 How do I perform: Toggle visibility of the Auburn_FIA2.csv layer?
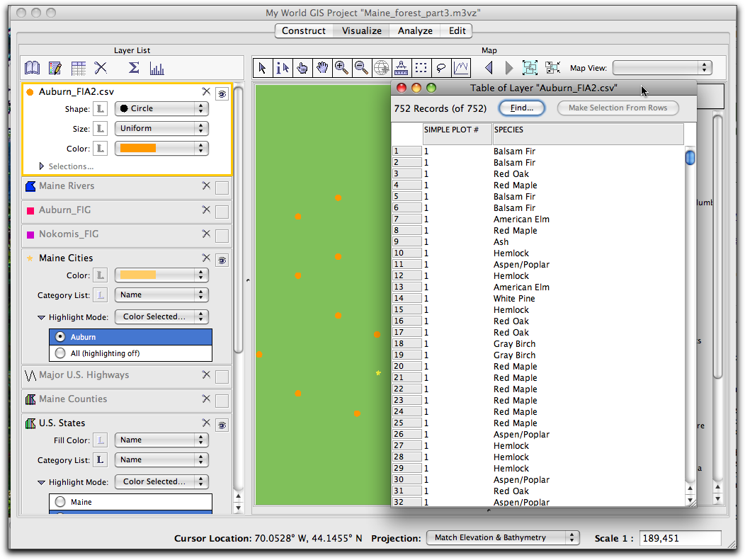click(222, 93)
